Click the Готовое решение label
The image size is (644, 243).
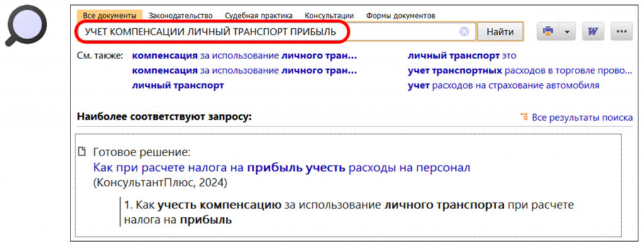click(x=142, y=152)
